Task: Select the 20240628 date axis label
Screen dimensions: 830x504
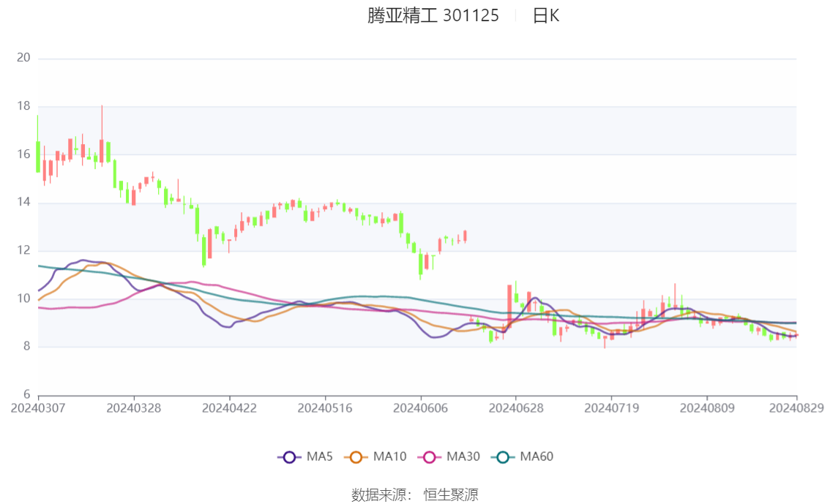Action: (516, 408)
